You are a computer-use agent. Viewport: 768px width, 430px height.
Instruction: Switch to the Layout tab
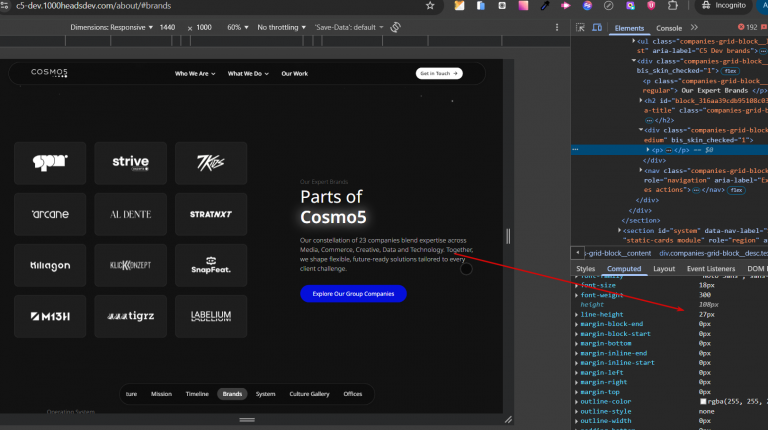coord(663,268)
